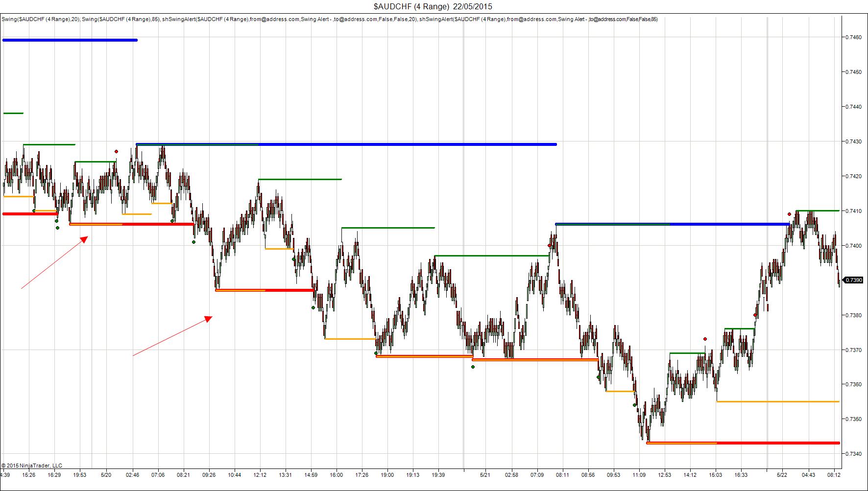
Task: Click the © 2015 NinjaTrader, LLC text
Action: click(x=32, y=466)
